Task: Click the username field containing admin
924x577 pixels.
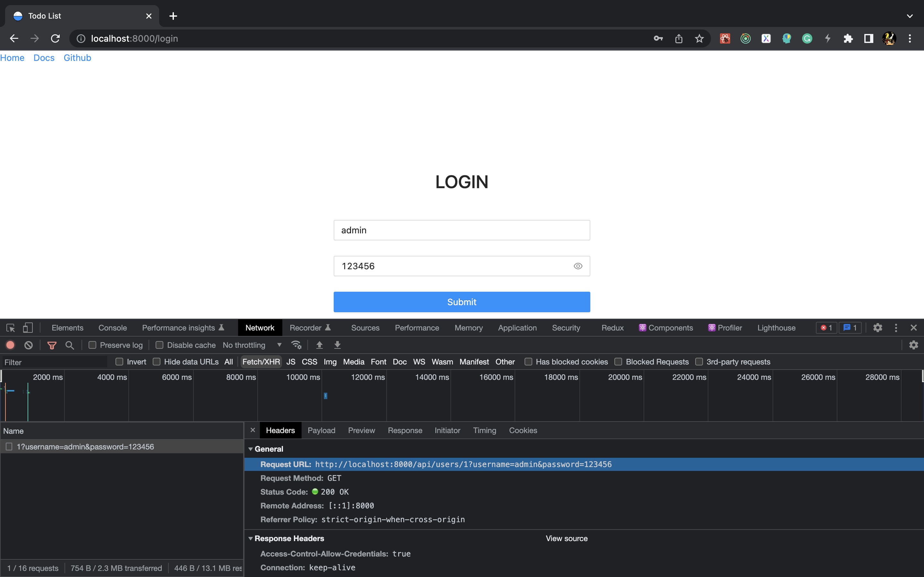Action: pos(462,230)
